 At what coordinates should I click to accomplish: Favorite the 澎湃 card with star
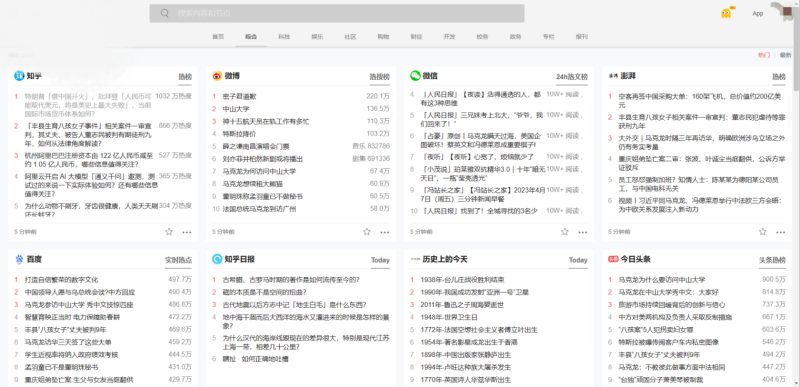pos(763,231)
